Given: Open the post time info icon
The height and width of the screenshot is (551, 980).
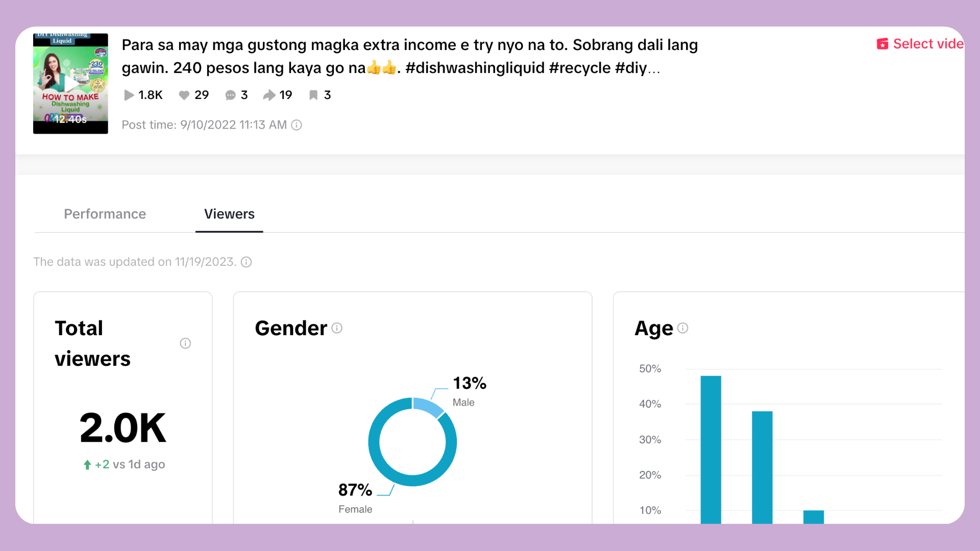Looking at the screenshot, I should pos(297,125).
